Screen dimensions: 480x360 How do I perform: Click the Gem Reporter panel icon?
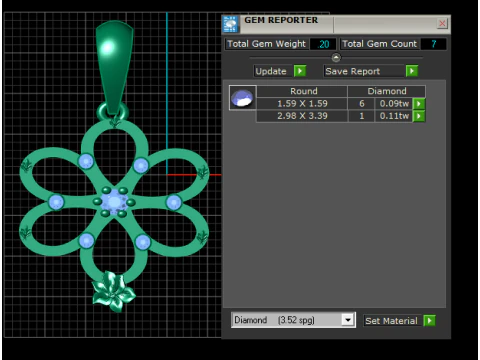(x=230, y=24)
